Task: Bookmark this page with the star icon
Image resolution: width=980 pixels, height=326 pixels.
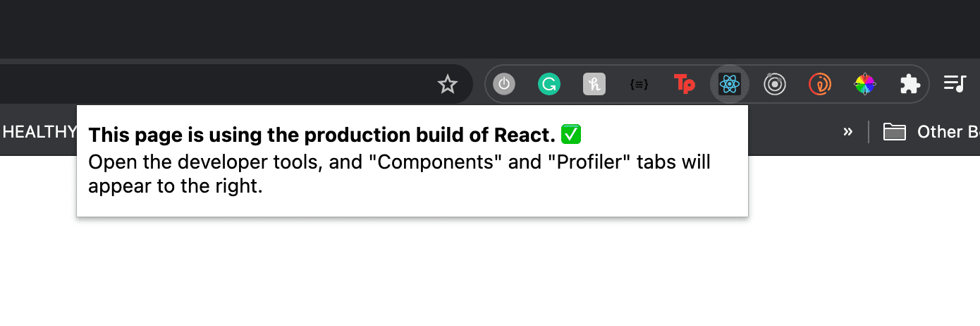Action: 448,85
